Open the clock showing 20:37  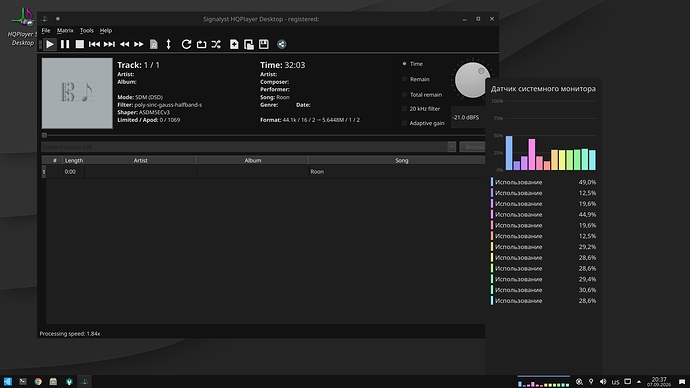pyautogui.click(x=659, y=381)
